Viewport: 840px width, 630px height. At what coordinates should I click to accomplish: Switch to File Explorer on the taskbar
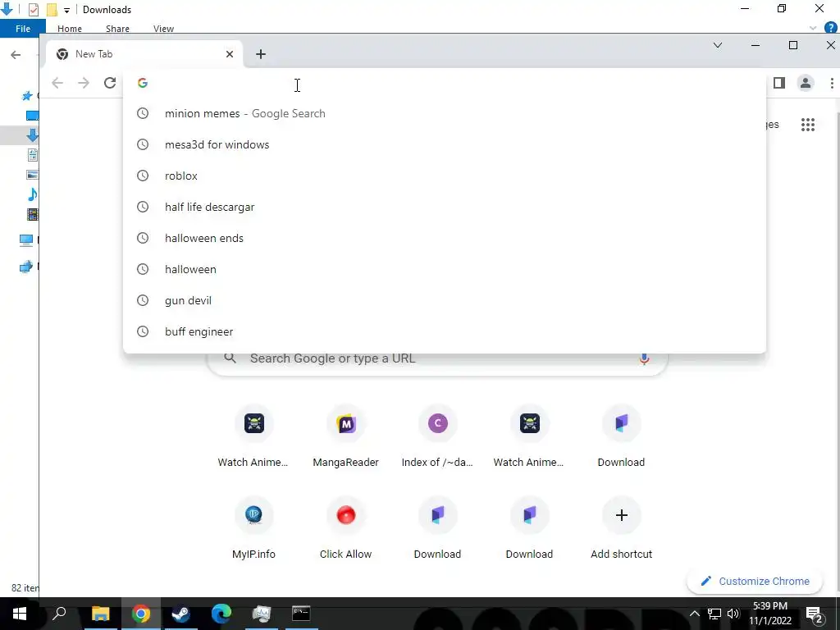(100, 614)
